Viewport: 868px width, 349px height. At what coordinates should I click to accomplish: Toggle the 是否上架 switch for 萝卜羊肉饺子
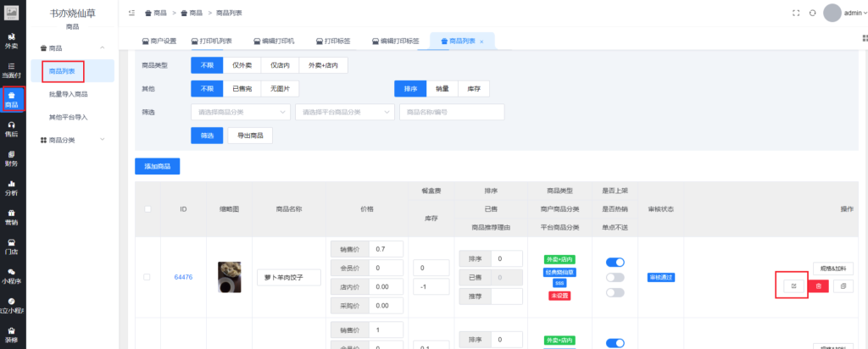(614, 263)
